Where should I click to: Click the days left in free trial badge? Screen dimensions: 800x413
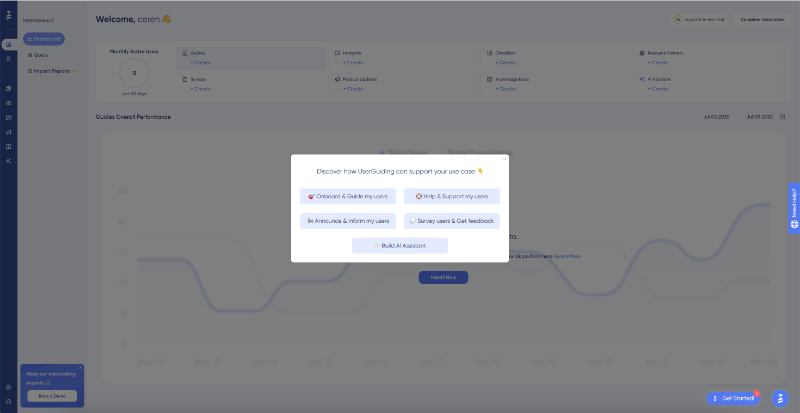pyautogui.click(x=699, y=19)
